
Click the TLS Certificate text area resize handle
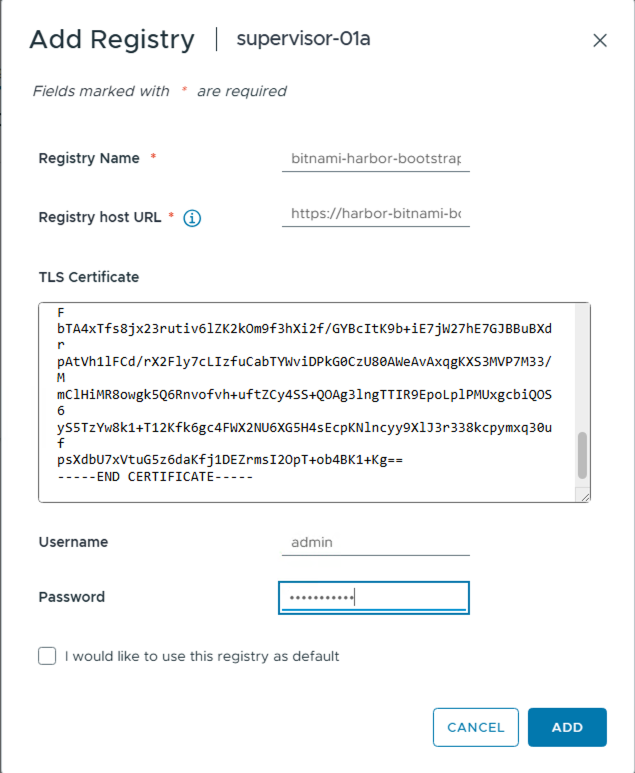583,494
